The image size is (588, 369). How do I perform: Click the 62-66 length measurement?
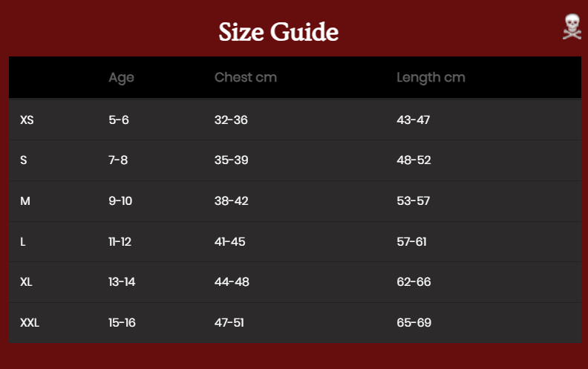tap(414, 282)
